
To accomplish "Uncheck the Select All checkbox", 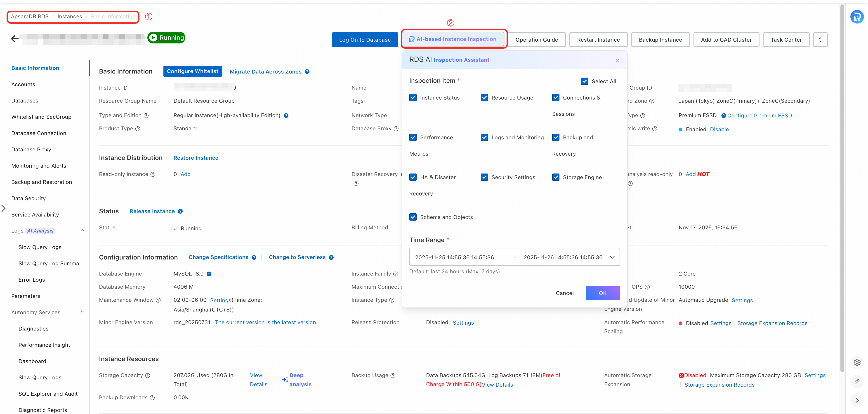I will pyautogui.click(x=585, y=81).
